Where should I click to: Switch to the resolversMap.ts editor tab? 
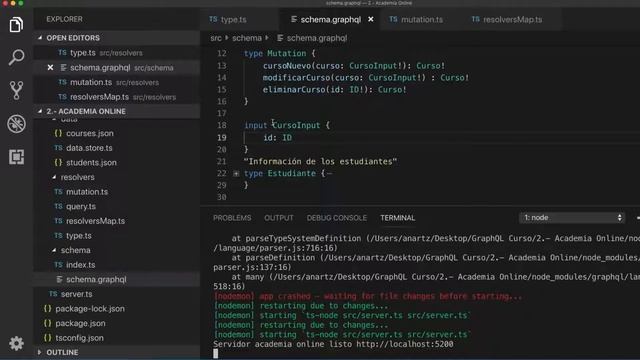point(507,20)
